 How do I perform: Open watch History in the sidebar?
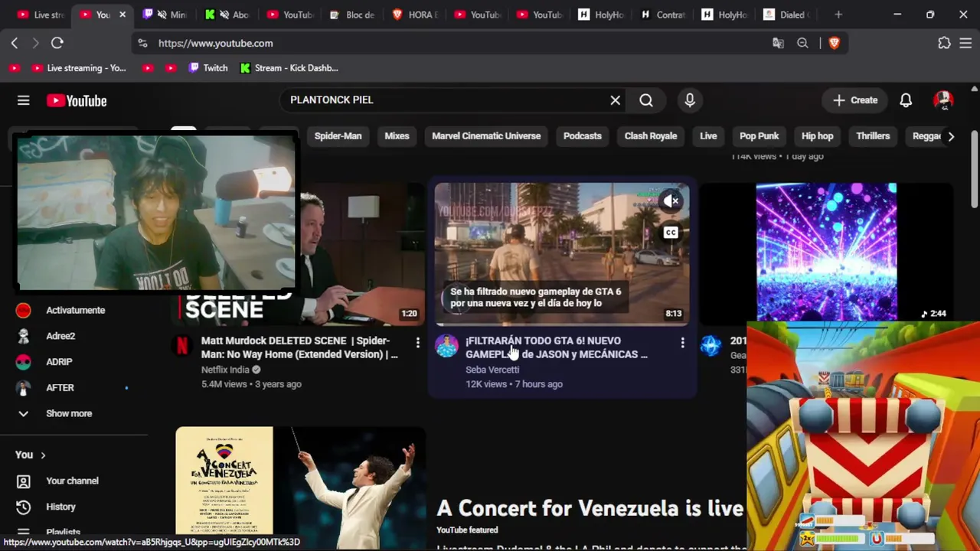click(60, 507)
